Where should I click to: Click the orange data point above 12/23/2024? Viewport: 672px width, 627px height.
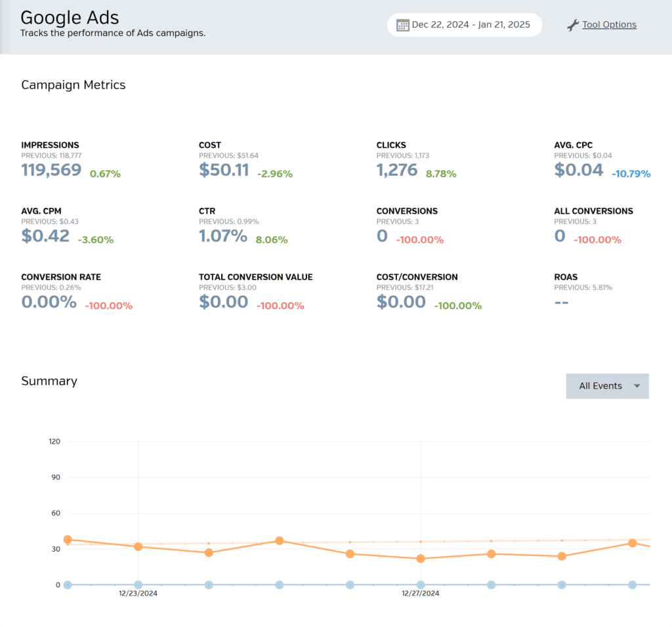tap(138, 546)
